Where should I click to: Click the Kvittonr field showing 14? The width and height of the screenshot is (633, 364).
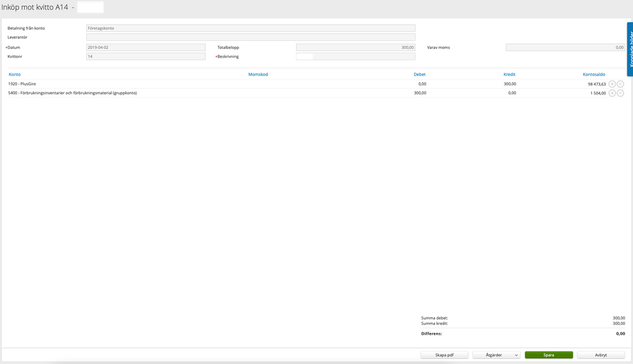(x=146, y=56)
